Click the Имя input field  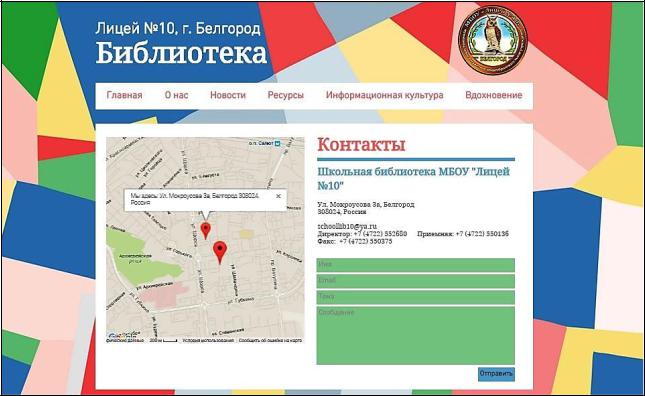tap(415, 265)
